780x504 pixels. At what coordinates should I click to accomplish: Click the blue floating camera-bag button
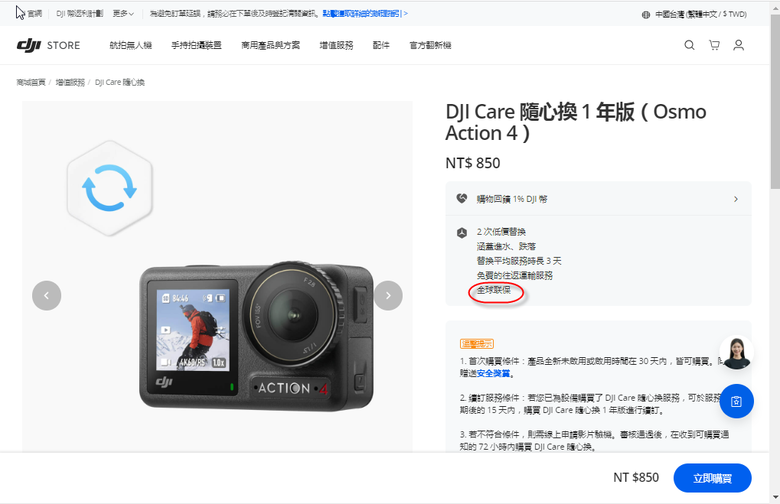click(736, 401)
